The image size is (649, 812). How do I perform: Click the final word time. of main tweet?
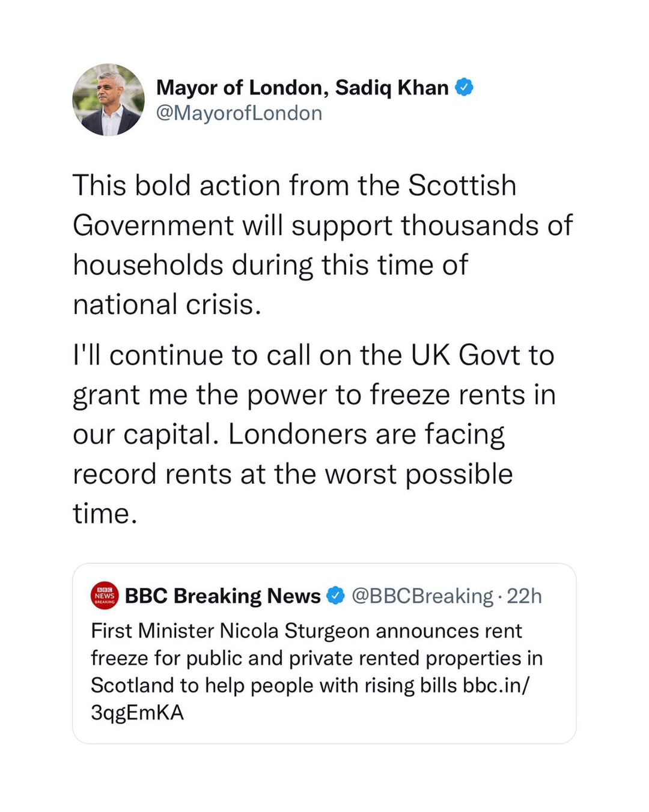click(x=105, y=514)
